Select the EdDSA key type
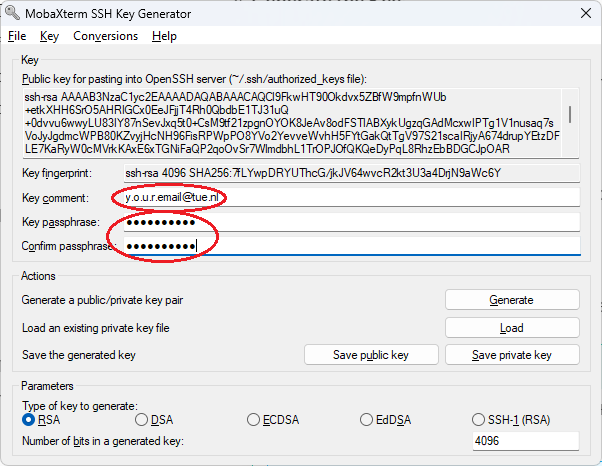 tap(385, 420)
